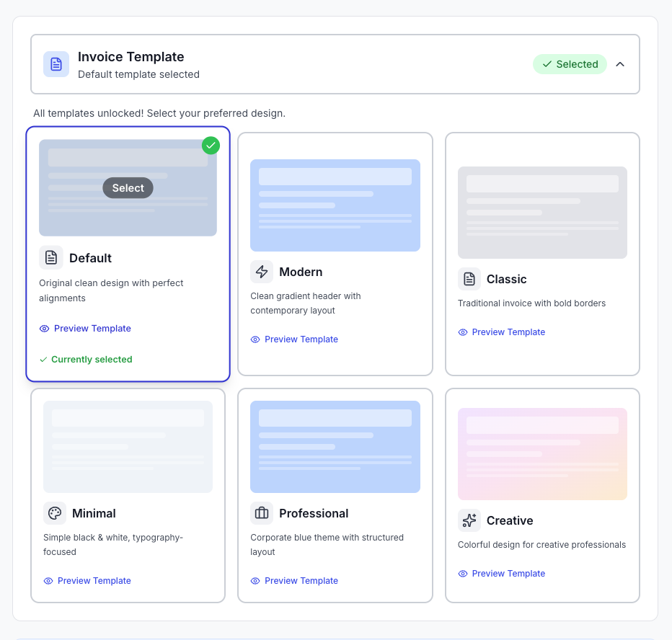Click the Creative template's colorful gradient preview
Viewport: 672px width, 640px height.
tap(542, 453)
